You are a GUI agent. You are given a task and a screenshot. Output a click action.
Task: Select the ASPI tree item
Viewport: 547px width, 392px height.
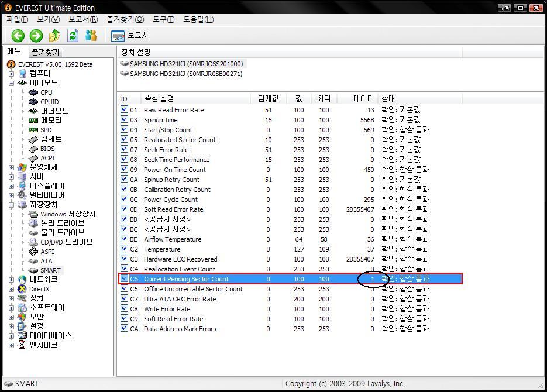[47, 252]
